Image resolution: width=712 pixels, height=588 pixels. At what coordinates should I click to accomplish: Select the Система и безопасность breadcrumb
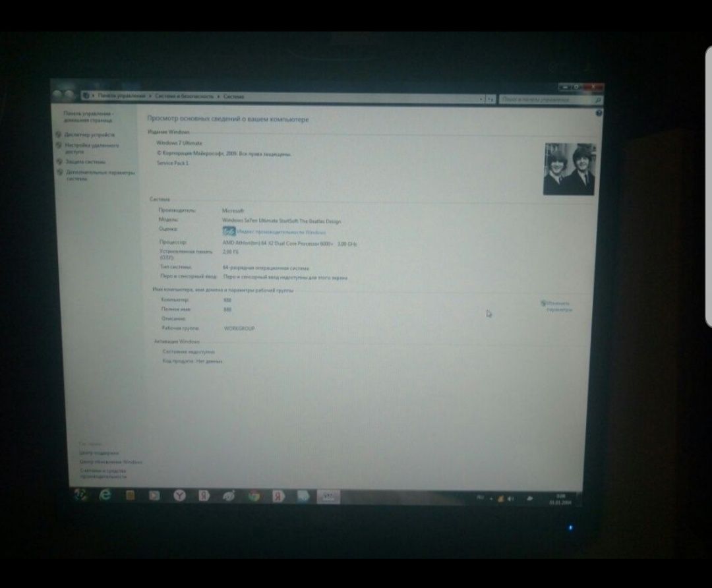click(184, 96)
